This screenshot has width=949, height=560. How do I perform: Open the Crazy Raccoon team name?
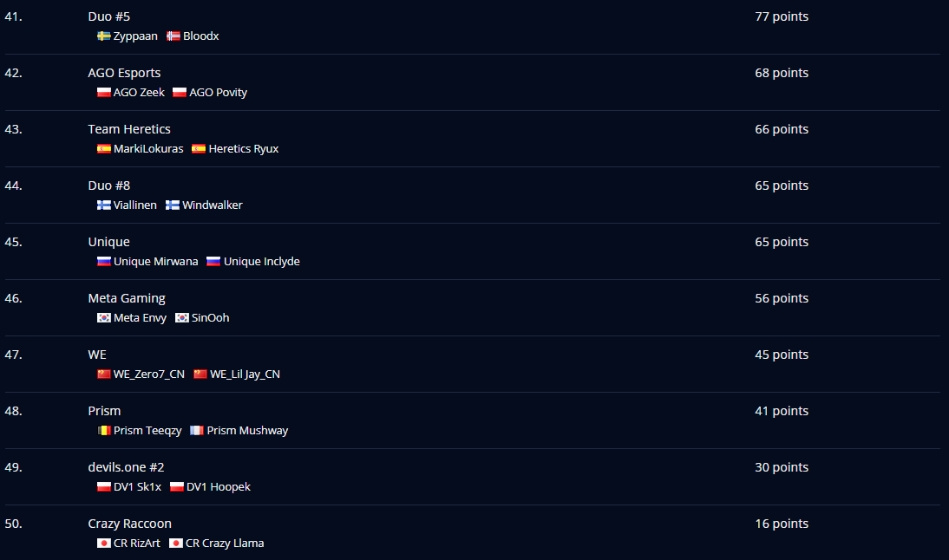tap(129, 524)
